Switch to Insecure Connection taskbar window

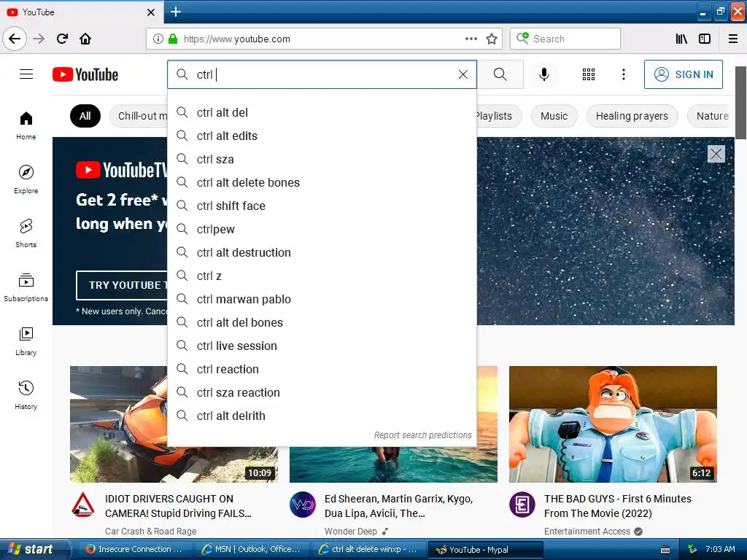tap(134, 549)
